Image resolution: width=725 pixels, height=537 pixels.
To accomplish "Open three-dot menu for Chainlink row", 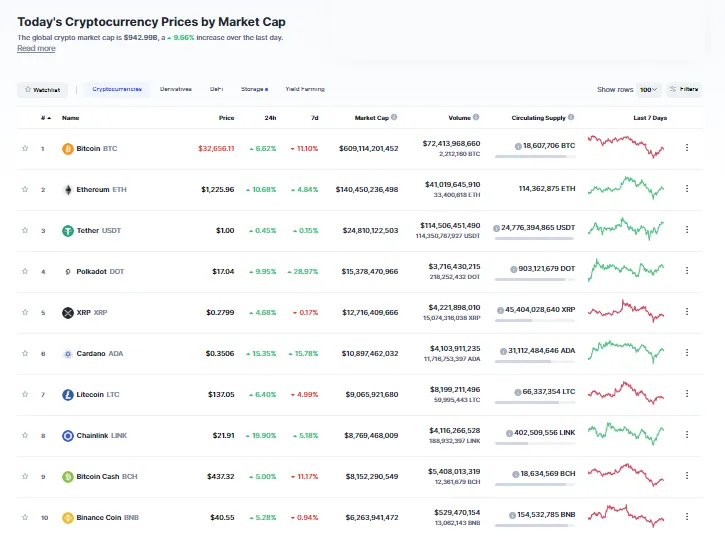I will (x=687, y=435).
